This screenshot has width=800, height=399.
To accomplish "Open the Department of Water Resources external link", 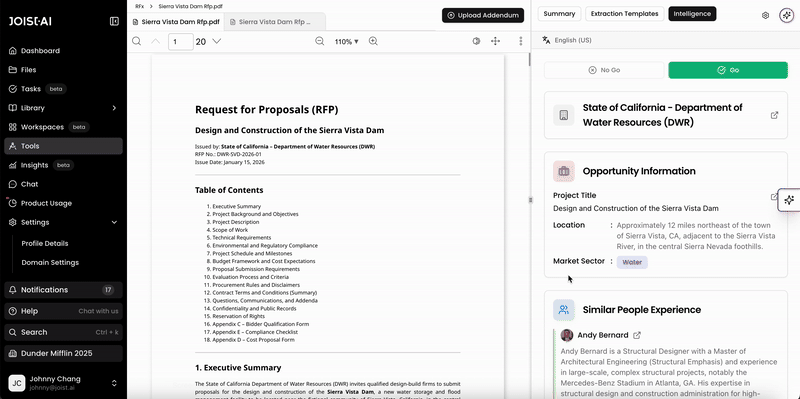I will pos(774,115).
